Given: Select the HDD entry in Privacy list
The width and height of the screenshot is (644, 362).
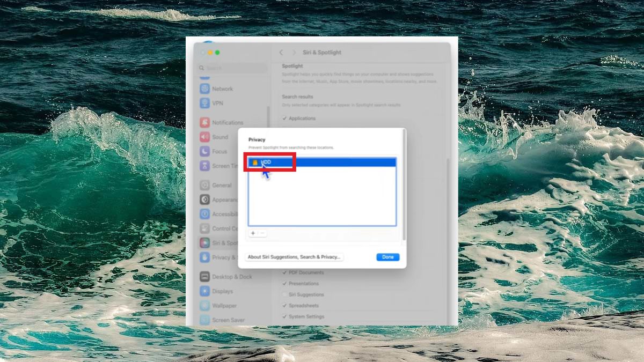Looking at the screenshot, I should pyautogui.click(x=322, y=162).
